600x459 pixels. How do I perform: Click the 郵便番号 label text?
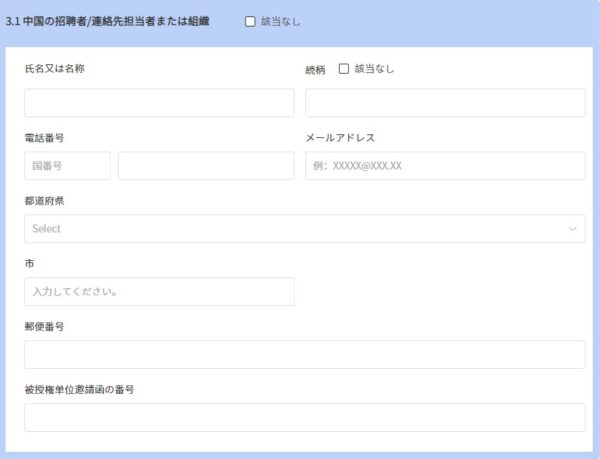click(x=44, y=326)
